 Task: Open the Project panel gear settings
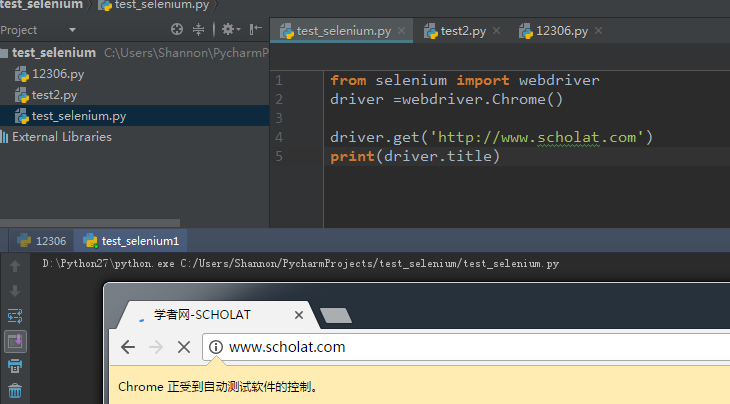(228, 30)
